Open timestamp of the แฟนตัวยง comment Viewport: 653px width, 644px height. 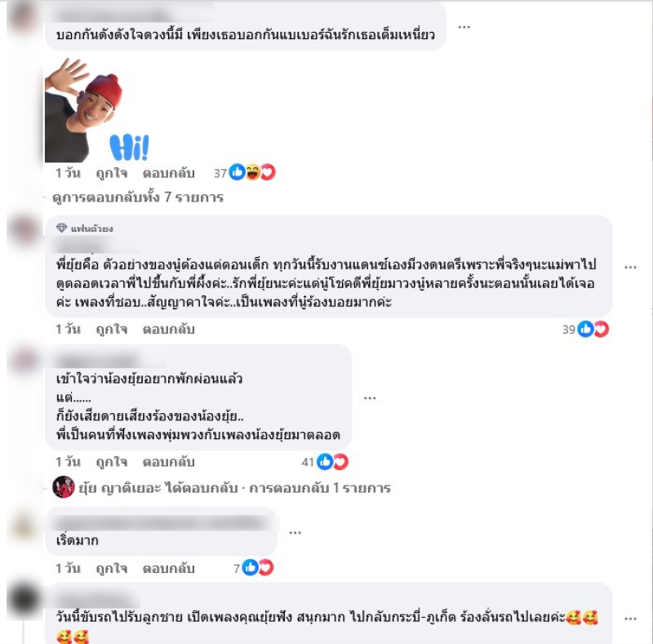[x=68, y=329]
